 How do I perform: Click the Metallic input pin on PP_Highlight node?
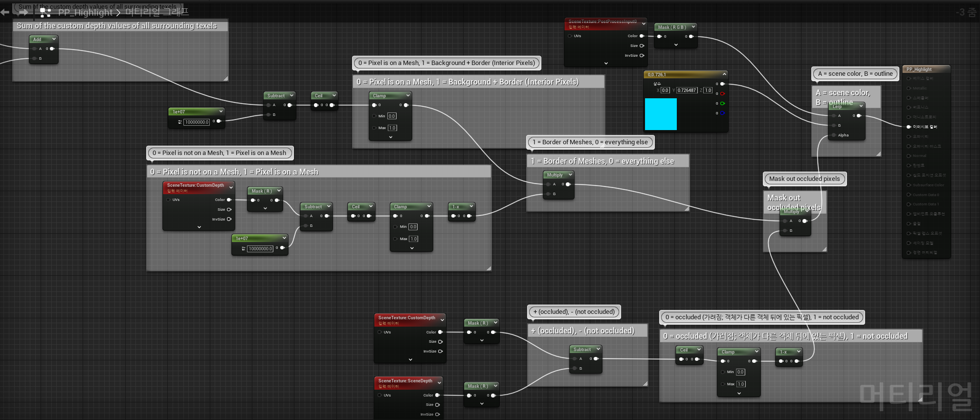[x=909, y=88]
